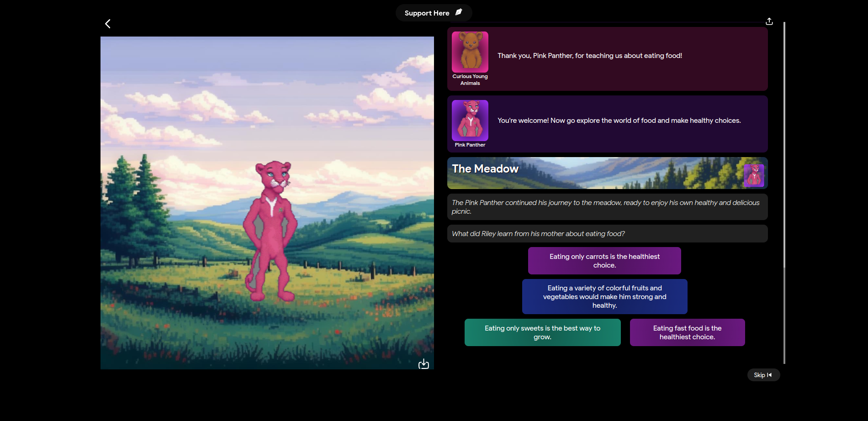Choose "Eating only sweets is the best way"

click(x=542, y=332)
